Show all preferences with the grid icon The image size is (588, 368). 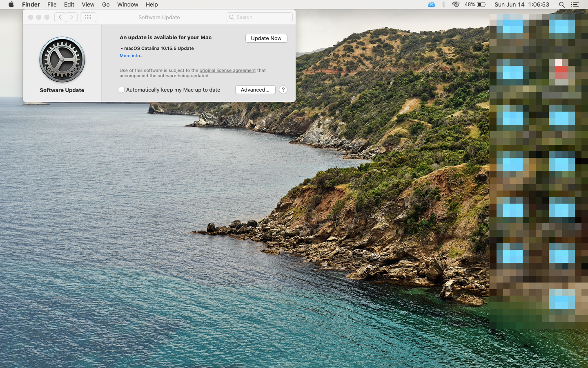point(88,17)
